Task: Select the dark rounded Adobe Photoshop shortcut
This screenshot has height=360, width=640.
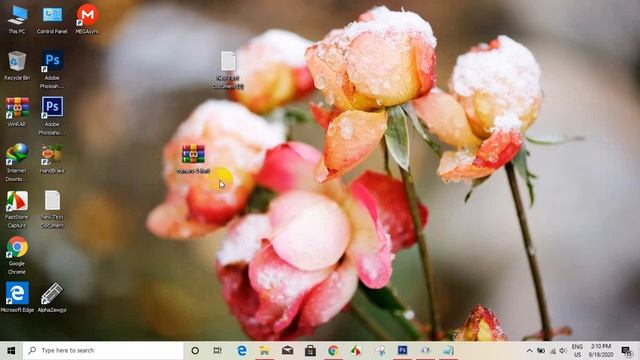Action: [x=52, y=69]
